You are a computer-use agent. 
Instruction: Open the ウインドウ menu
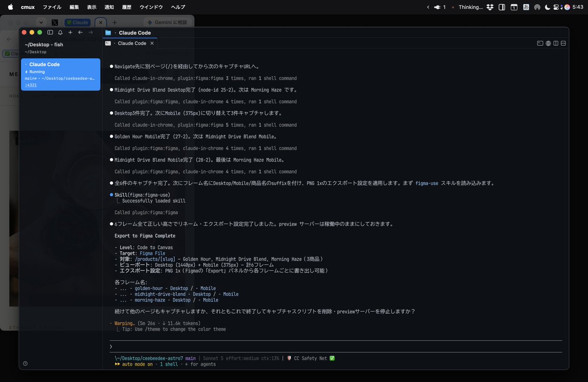(x=151, y=7)
